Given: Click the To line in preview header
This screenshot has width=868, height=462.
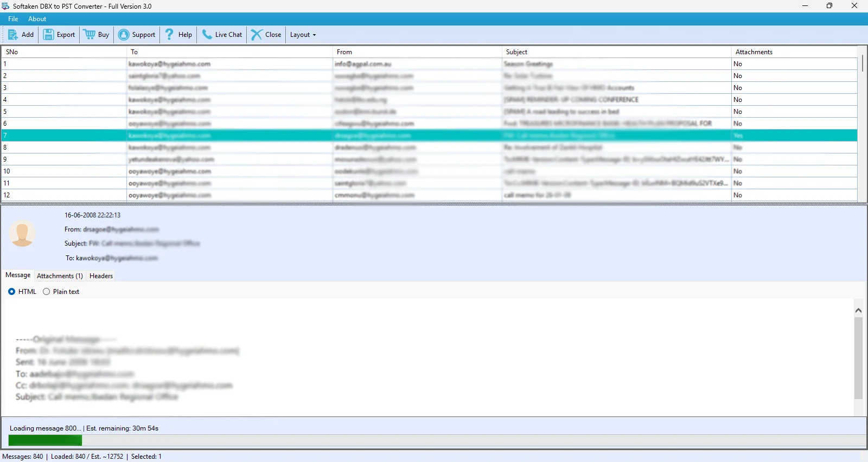Looking at the screenshot, I should click(x=112, y=258).
